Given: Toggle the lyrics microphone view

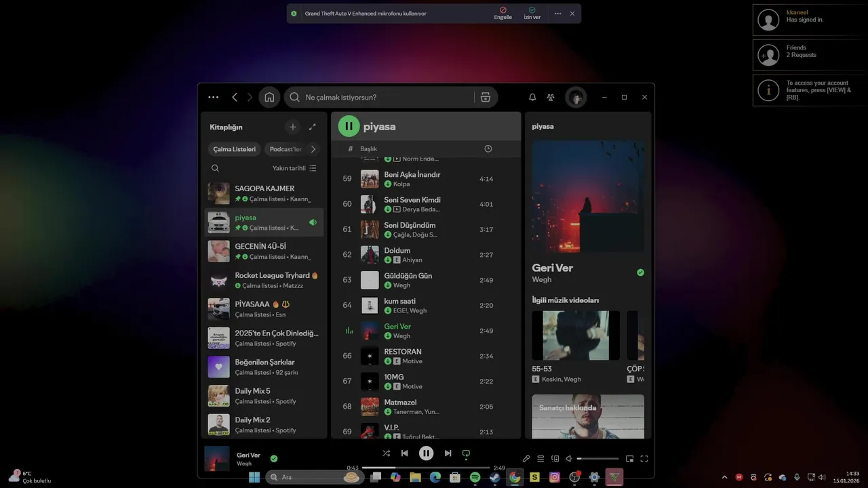Looking at the screenshot, I should pyautogui.click(x=526, y=459).
